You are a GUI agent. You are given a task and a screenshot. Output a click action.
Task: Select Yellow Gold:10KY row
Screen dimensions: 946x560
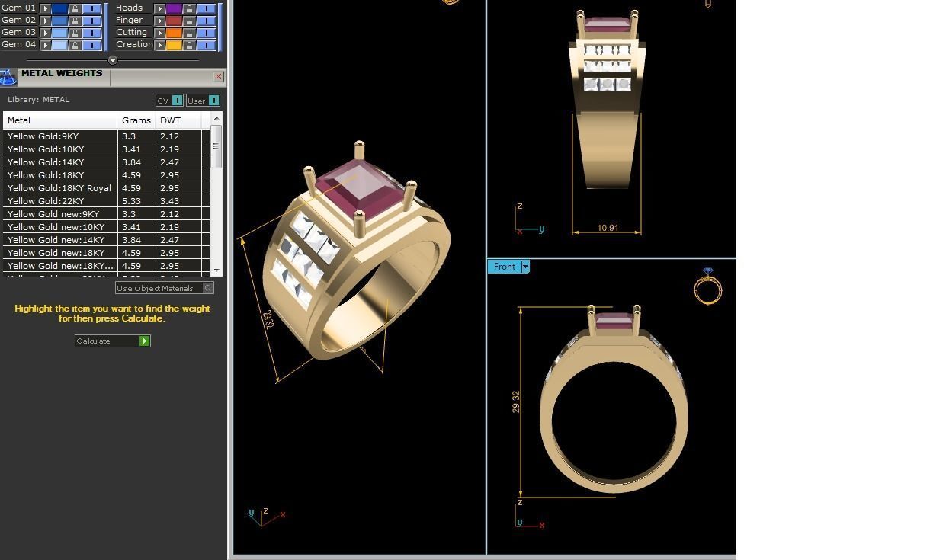coord(106,149)
